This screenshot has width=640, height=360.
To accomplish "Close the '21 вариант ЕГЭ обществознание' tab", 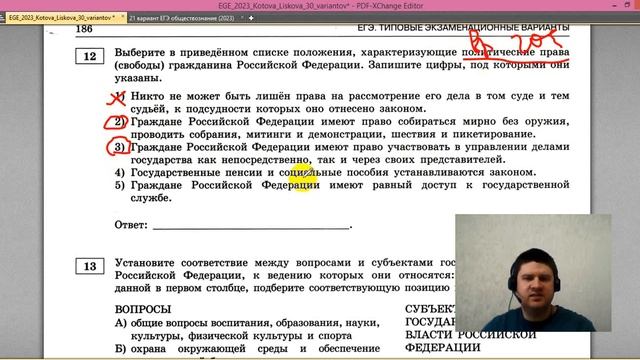I will [x=242, y=18].
